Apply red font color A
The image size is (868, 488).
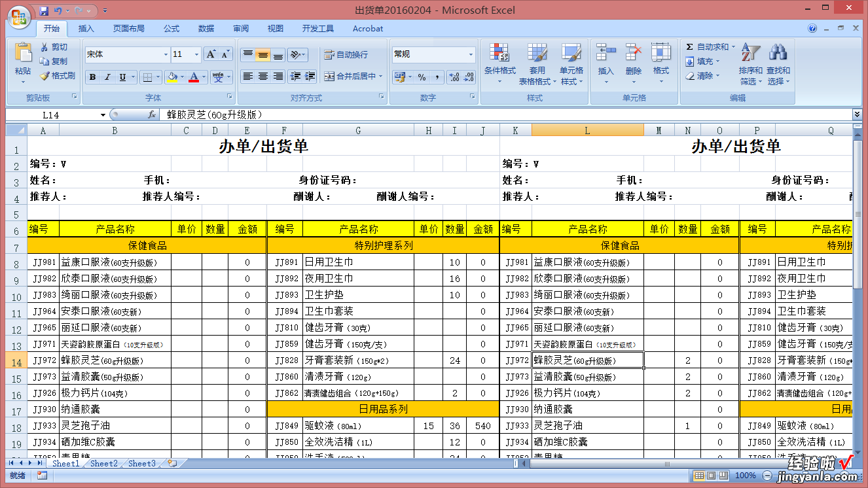[x=194, y=77]
